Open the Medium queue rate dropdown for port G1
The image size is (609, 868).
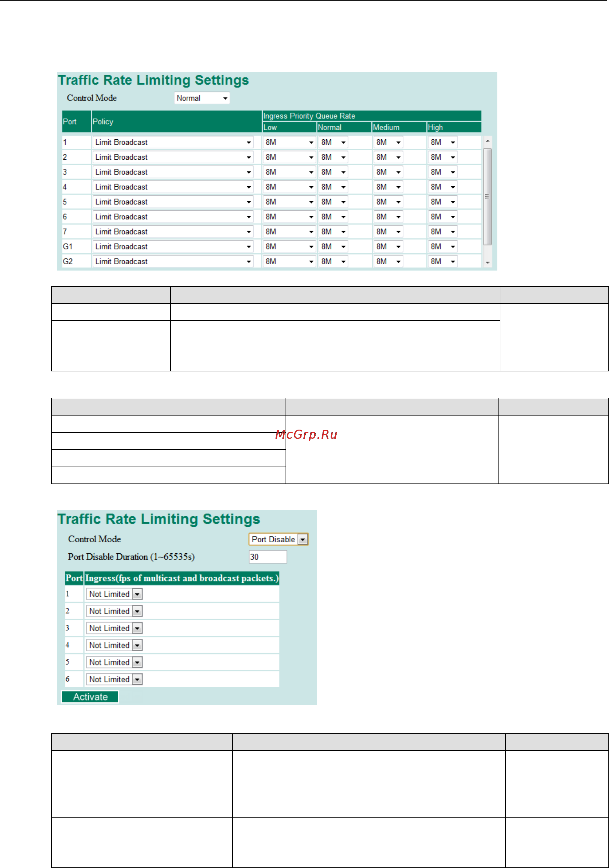pyautogui.click(x=388, y=247)
